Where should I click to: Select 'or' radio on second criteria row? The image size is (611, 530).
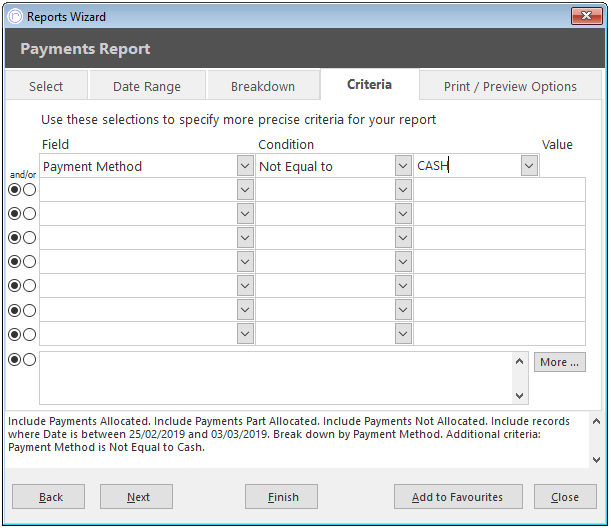pyautogui.click(x=29, y=190)
